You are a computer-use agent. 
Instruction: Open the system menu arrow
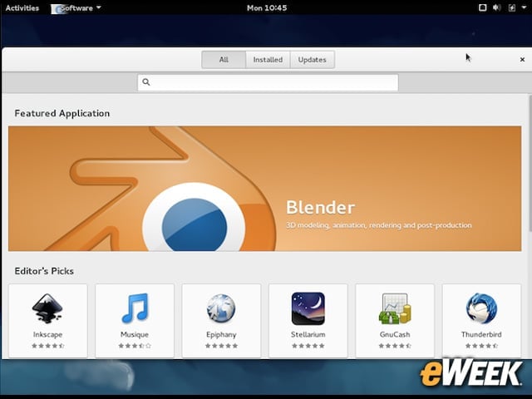524,7
